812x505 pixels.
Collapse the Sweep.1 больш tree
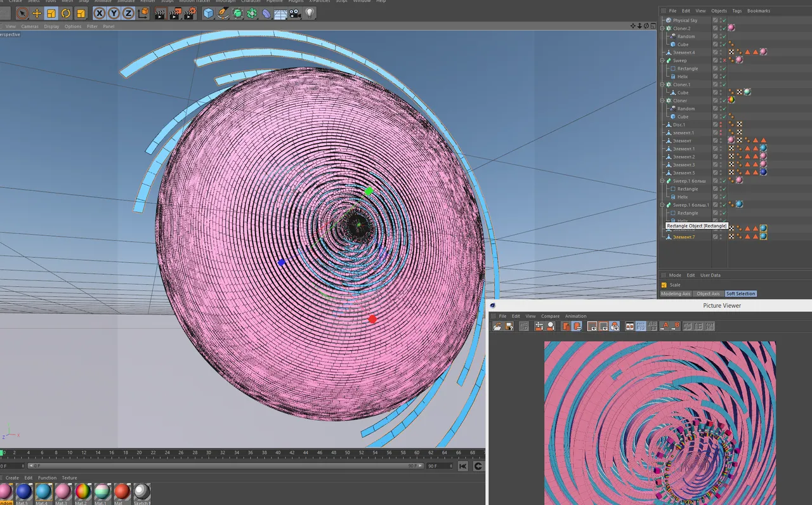(x=662, y=181)
